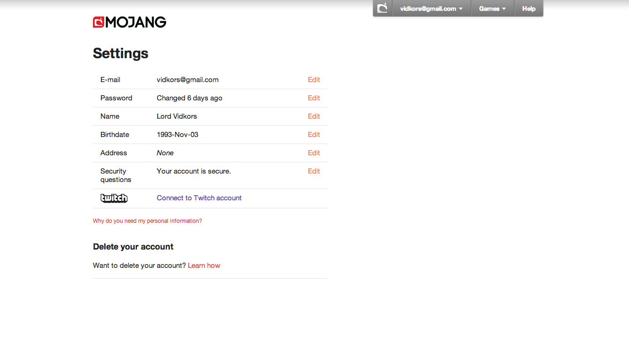Edit the Address entry
Image resolution: width=629 pixels, height=364 pixels.
[314, 153]
